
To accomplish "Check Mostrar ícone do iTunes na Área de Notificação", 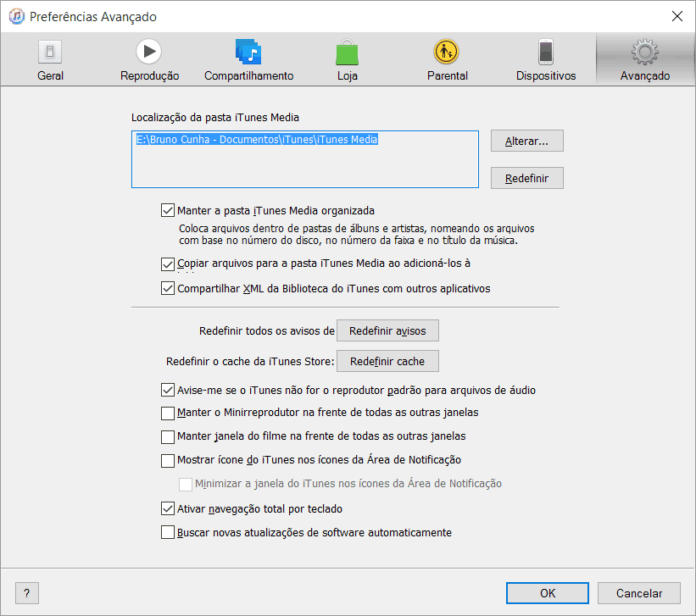I will coord(167,461).
